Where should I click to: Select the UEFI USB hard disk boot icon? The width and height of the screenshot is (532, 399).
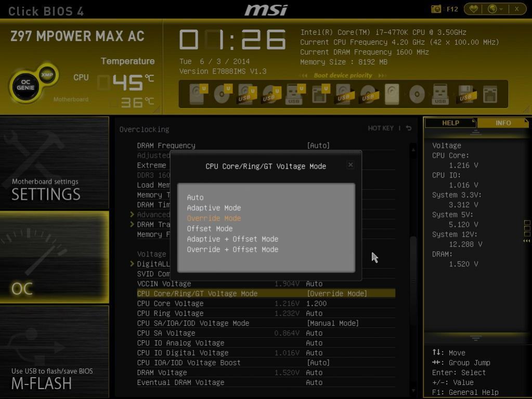(x=246, y=94)
